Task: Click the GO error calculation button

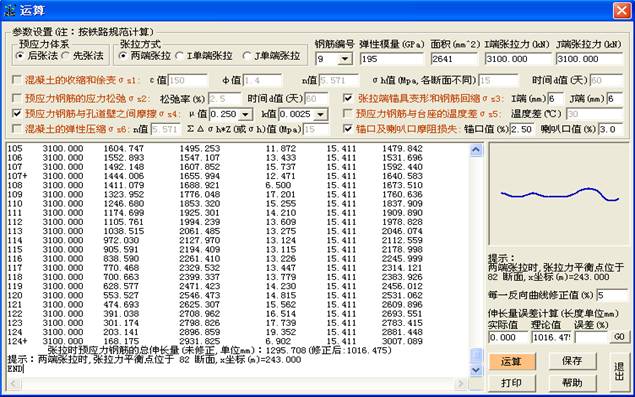Action: (x=619, y=337)
